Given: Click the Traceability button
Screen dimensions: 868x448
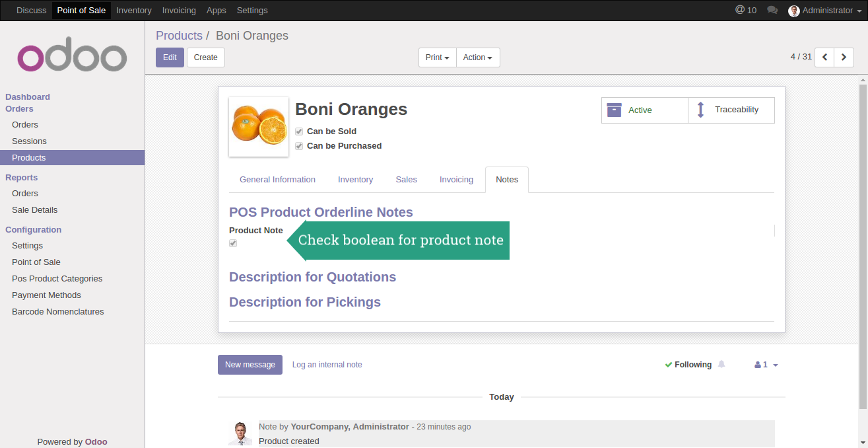Looking at the screenshot, I should click(x=731, y=110).
